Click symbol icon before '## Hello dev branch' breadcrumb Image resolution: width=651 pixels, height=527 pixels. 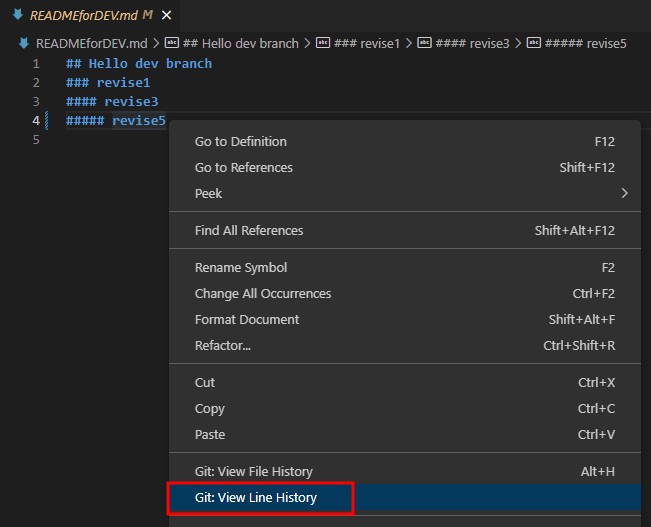click(x=172, y=43)
